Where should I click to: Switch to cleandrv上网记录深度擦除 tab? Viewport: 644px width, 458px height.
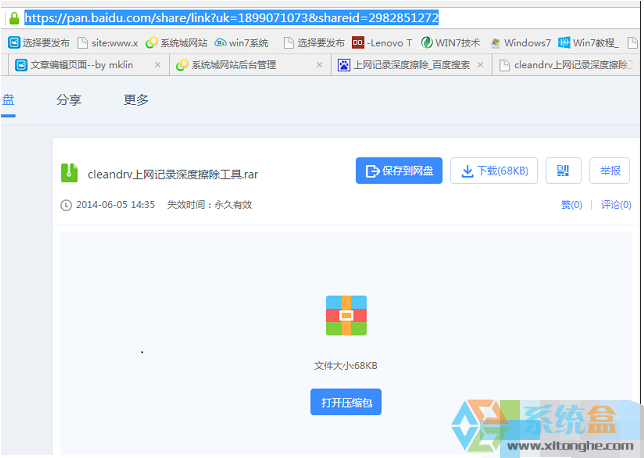pos(566,65)
